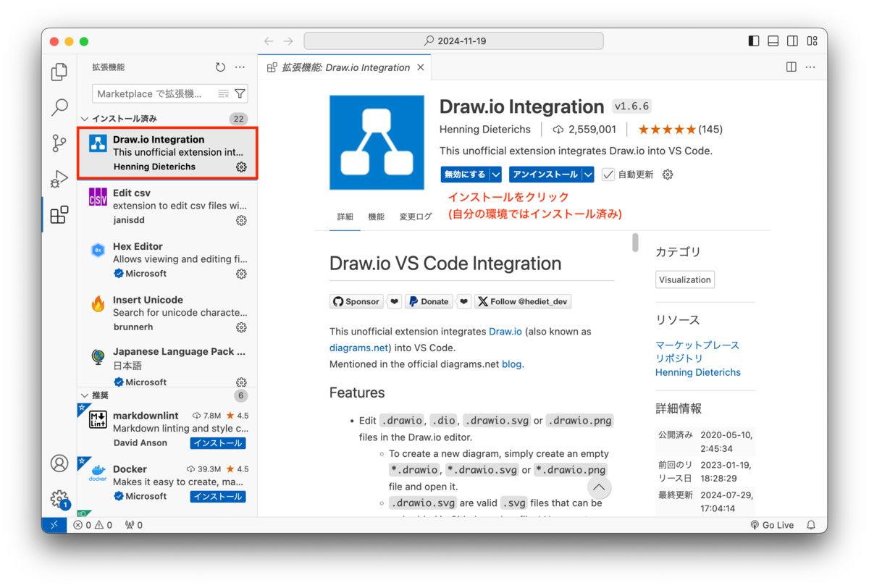Open the Explorer view in the activity bar
Screen dimensions: 869x588
pyautogui.click(x=59, y=72)
